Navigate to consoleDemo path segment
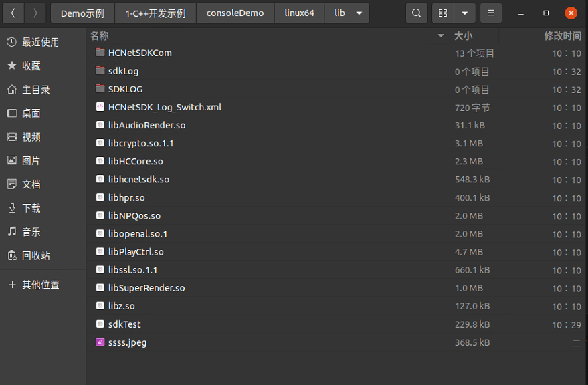Viewport: 588px width, 385px height. pyautogui.click(x=235, y=13)
